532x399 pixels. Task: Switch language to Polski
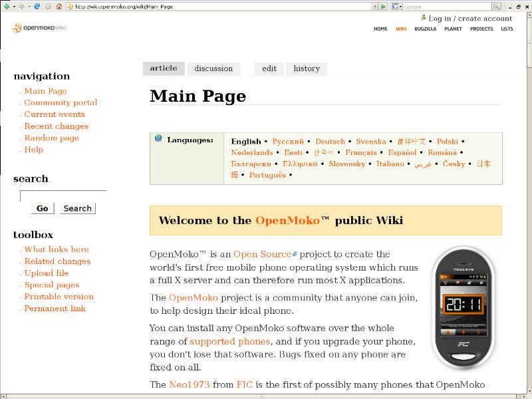(447, 142)
